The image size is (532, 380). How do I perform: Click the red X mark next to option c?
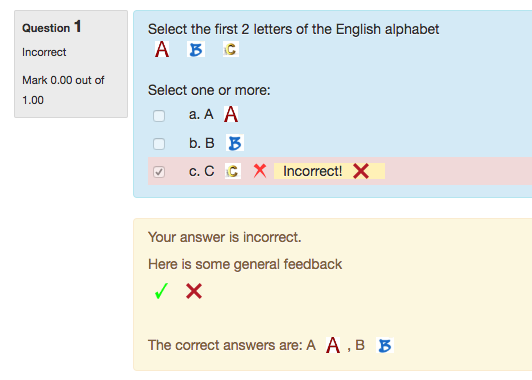tap(260, 171)
